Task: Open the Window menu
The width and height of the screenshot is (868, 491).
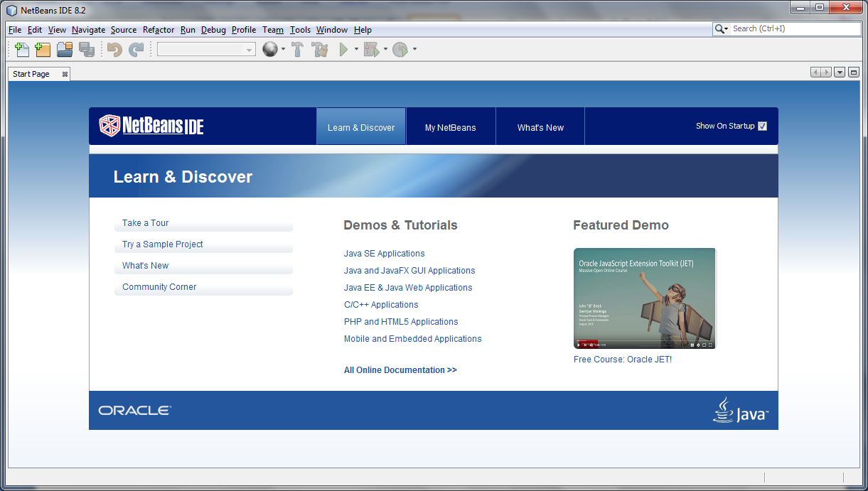Action: [x=332, y=30]
